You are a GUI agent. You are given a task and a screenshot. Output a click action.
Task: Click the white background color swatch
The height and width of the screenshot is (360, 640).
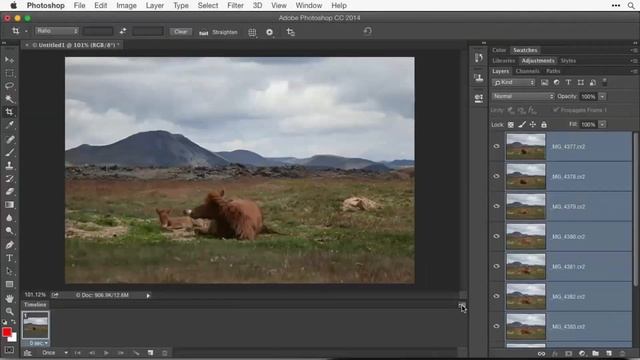[x=14, y=338]
